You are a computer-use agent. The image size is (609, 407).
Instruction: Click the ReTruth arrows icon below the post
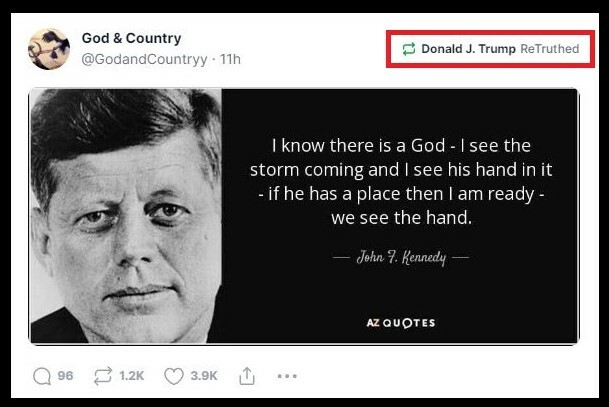point(104,376)
